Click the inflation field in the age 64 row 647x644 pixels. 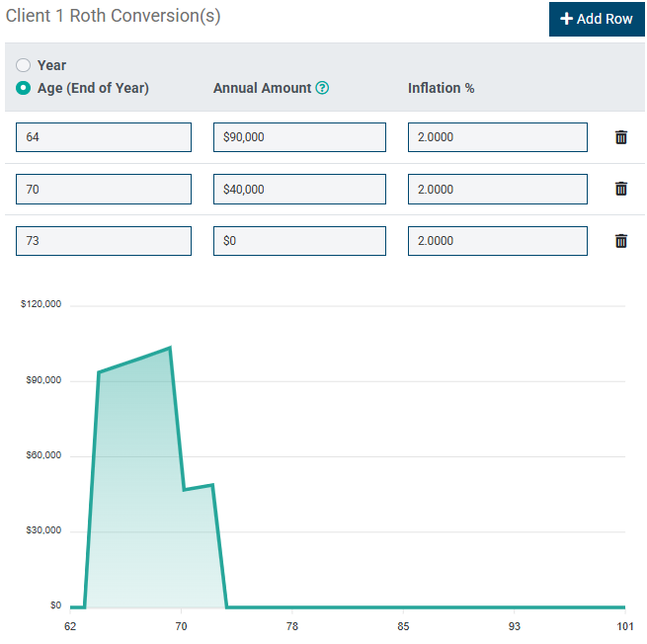[497, 137]
